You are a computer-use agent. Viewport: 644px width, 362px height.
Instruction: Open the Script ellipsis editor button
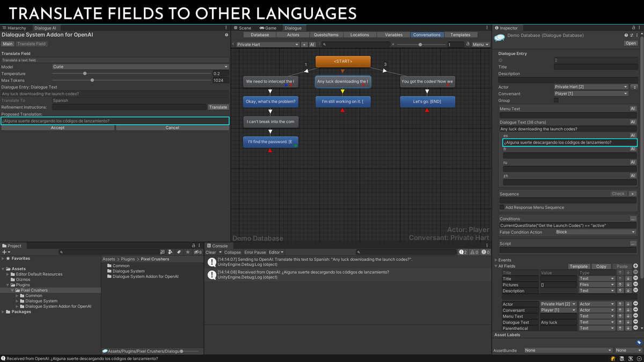tap(633, 243)
